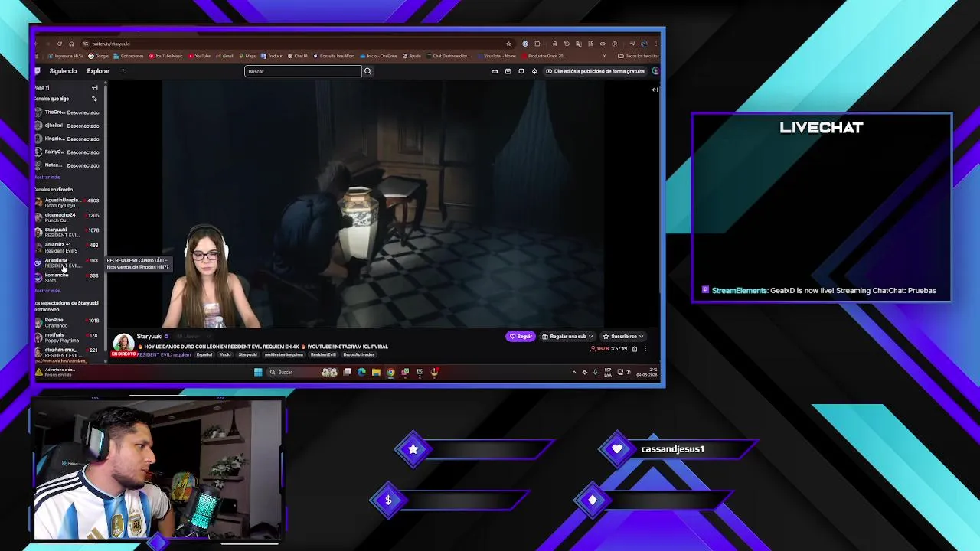Open the Get Bits diamond icon
The height and width of the screenshot is (551, 980).
coord(534,71)
